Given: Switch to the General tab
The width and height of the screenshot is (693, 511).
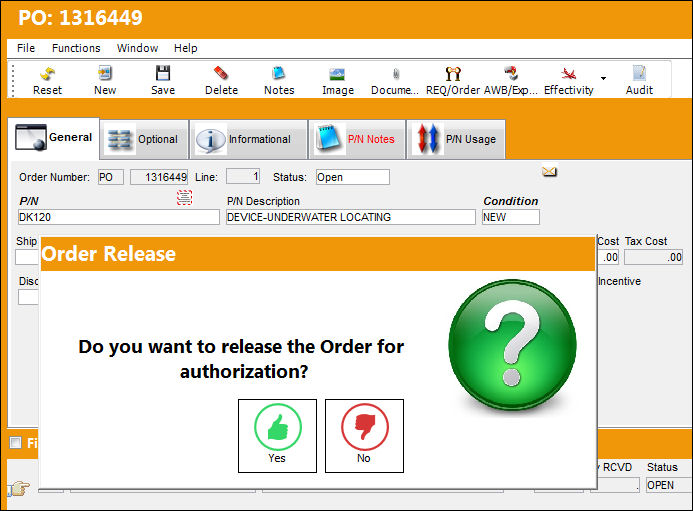Looking at the screenshot, I should pos(53,138).
